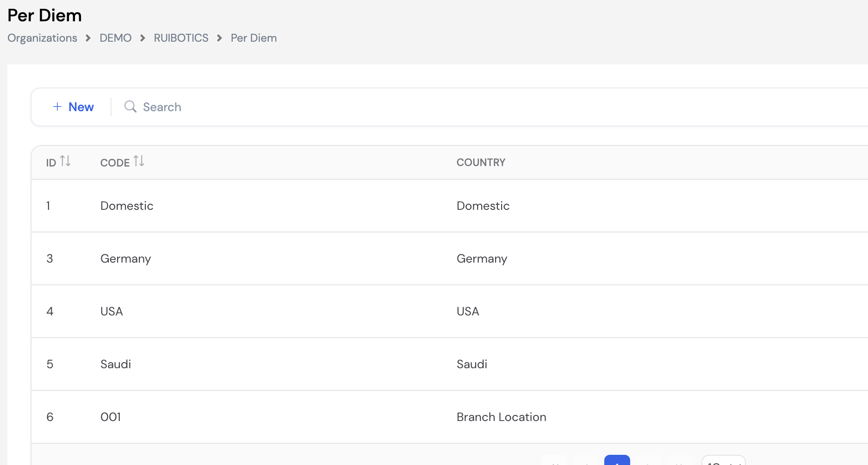This screenshot has width=868, height=465.
Task: Open the Organizations breadcrumb link
Action: (x=42, y=38)
